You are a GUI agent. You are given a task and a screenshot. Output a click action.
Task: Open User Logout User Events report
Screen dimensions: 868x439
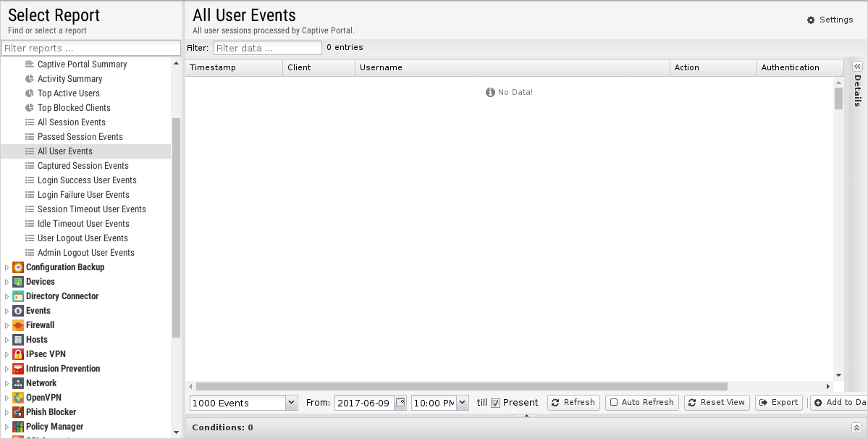click(83, 238)
